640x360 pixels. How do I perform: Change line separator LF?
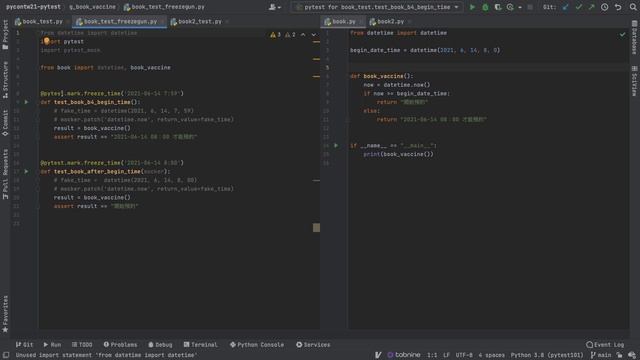tap(447, 355)
